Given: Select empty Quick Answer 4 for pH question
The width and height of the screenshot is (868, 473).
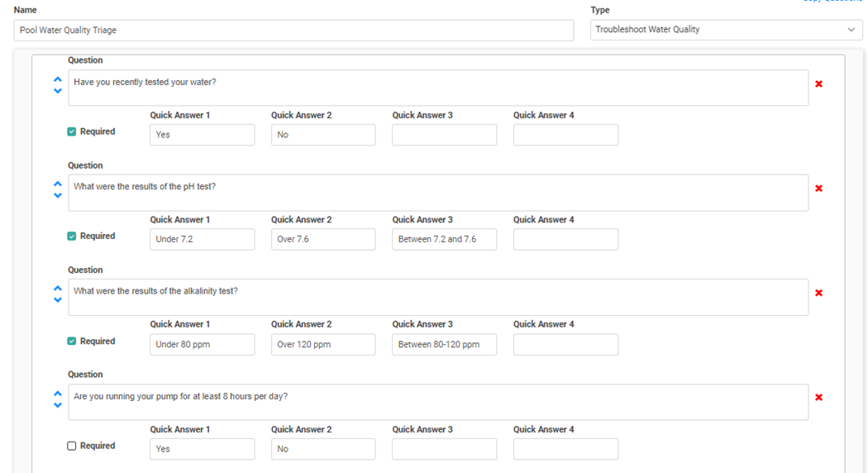Looking at the screenshot, I should (565, 240).
